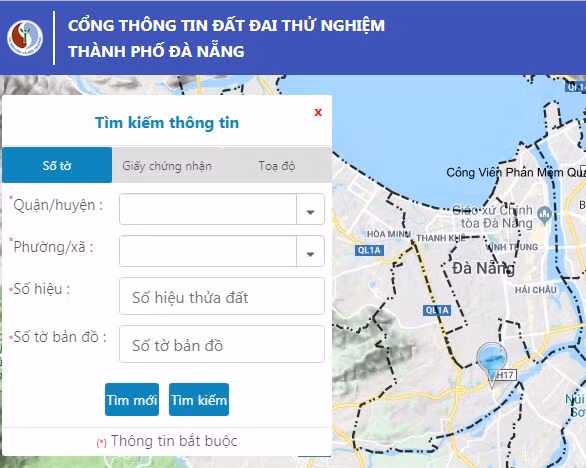Focus the Số tờ bản đồ input
The width and height of the screenshot is (586, 468).
click(222, 344)
